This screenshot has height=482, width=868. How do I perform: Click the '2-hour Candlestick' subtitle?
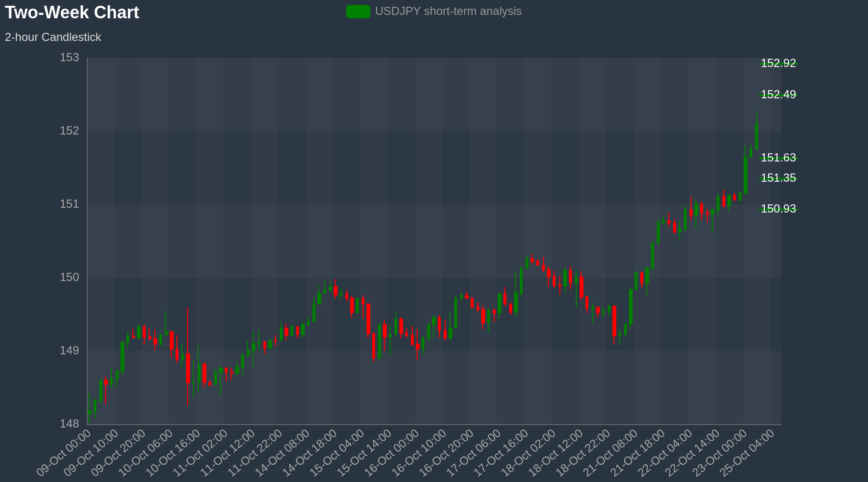(x=53, y=37)
